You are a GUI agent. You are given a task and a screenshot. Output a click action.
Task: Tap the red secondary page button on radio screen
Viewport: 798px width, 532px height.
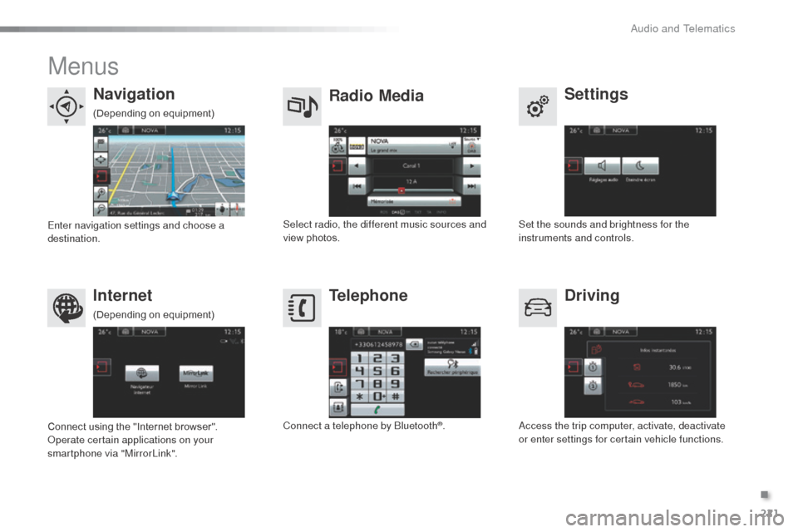point(337,166)
